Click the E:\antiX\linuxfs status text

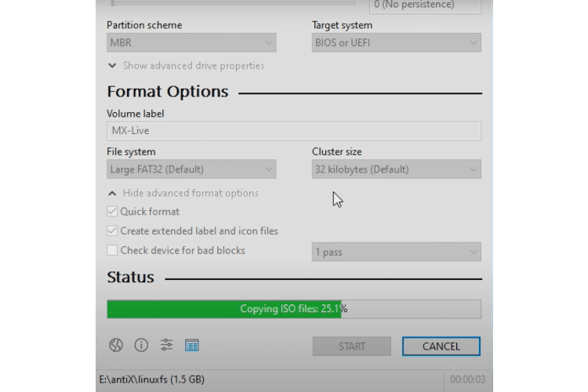click(x=151, y=379)
